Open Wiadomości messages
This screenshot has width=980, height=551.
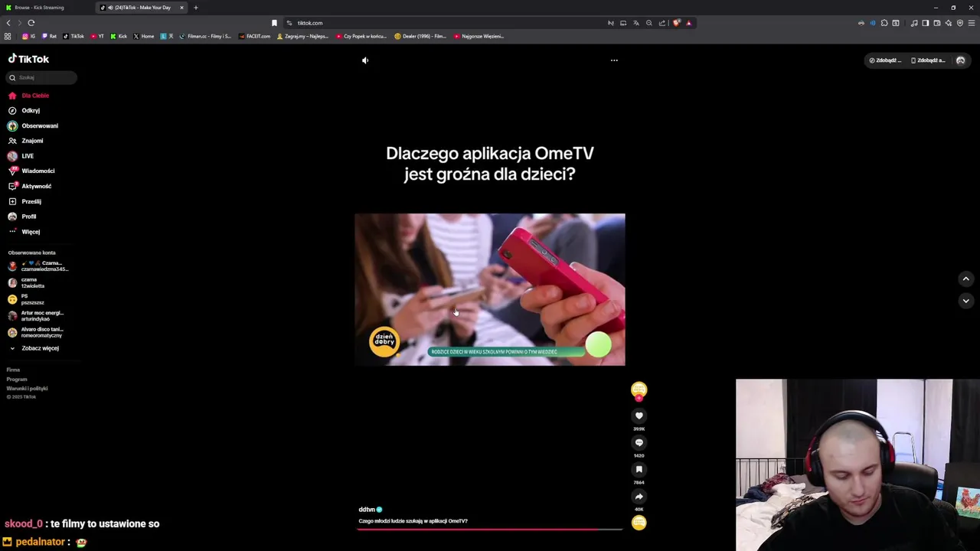pyautogui.click(x=31, y=171)
